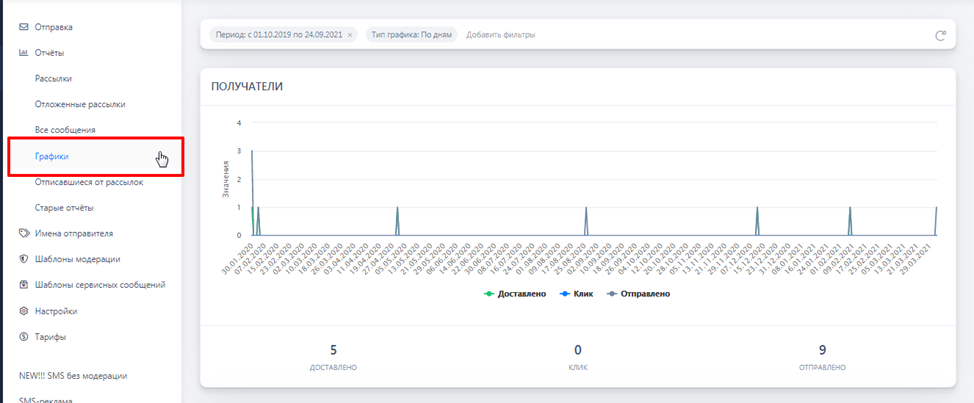Toggle the Клик series in the legend
Screen dimensions: 974x403
575,294
